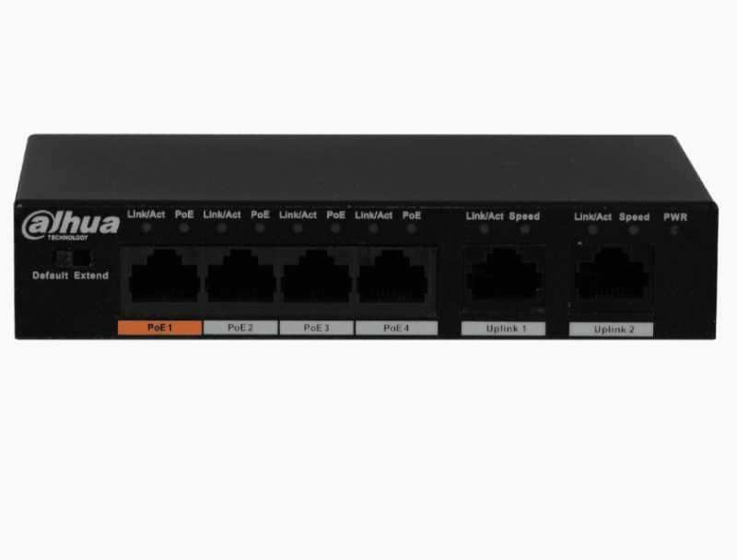
Task: Select the PoE 2 Ethernet port
Action: [x=240, y=276]
